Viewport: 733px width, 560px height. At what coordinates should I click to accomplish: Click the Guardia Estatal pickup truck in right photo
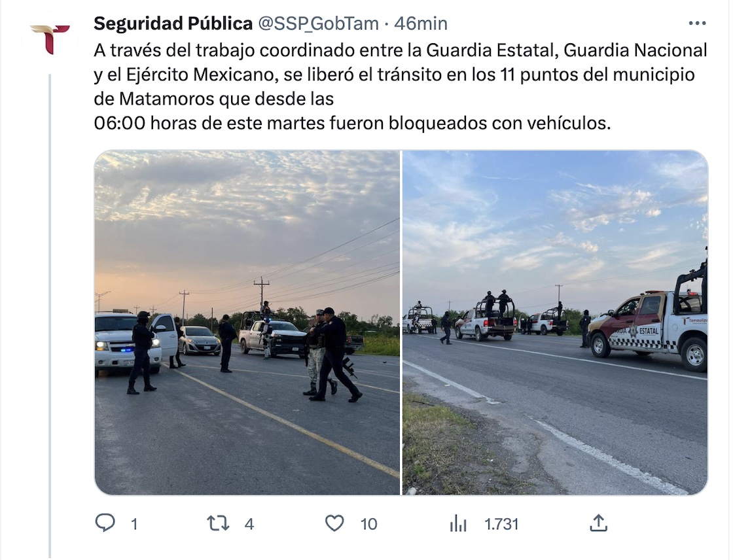(x=649, y=326)
